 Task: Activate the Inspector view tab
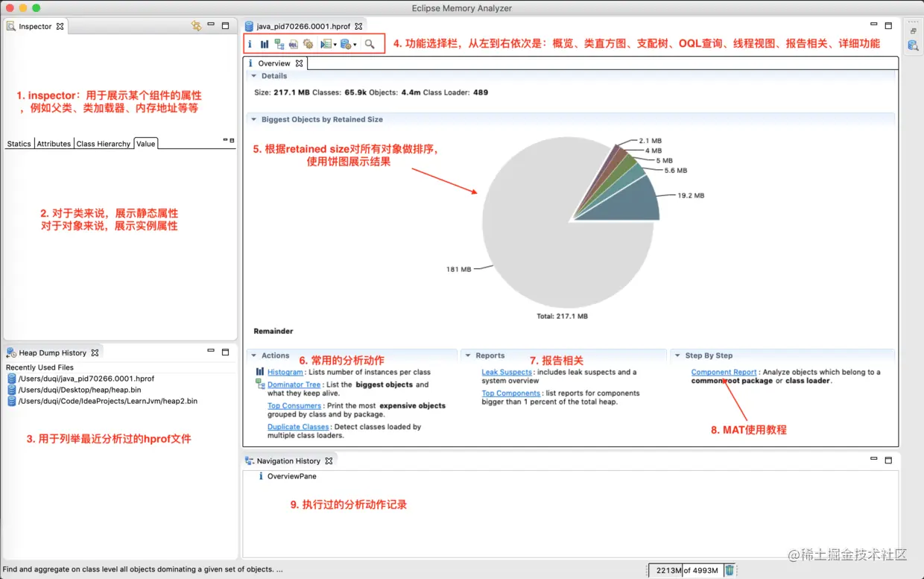tap(35, 26)
